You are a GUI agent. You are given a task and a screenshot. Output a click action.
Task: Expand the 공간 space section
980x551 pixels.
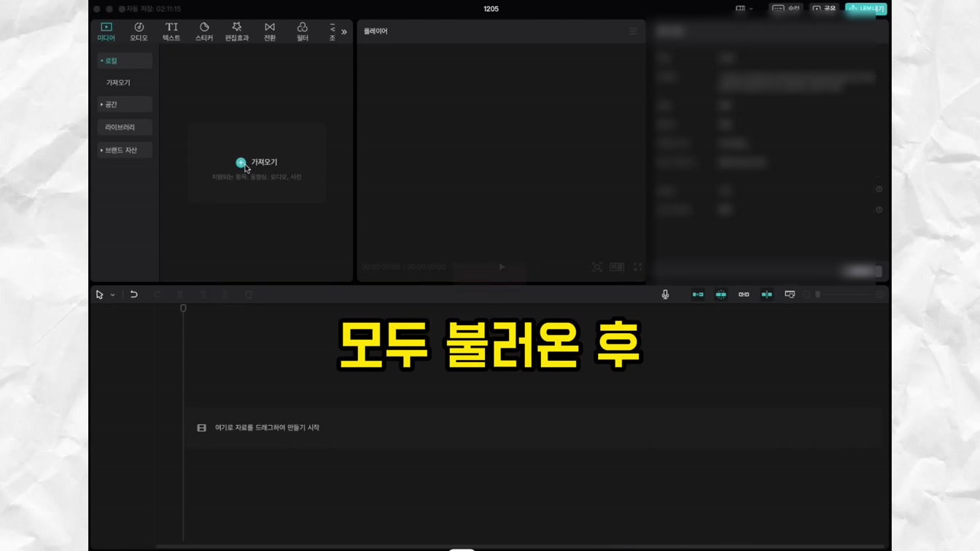pos(125,104)
